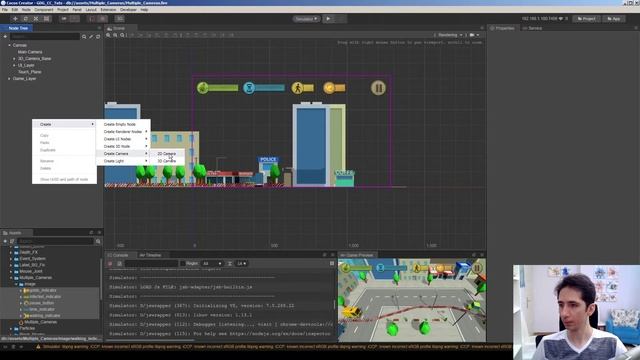Click the Node Tree search input field
640x360 pixels.
pos(45,37)
